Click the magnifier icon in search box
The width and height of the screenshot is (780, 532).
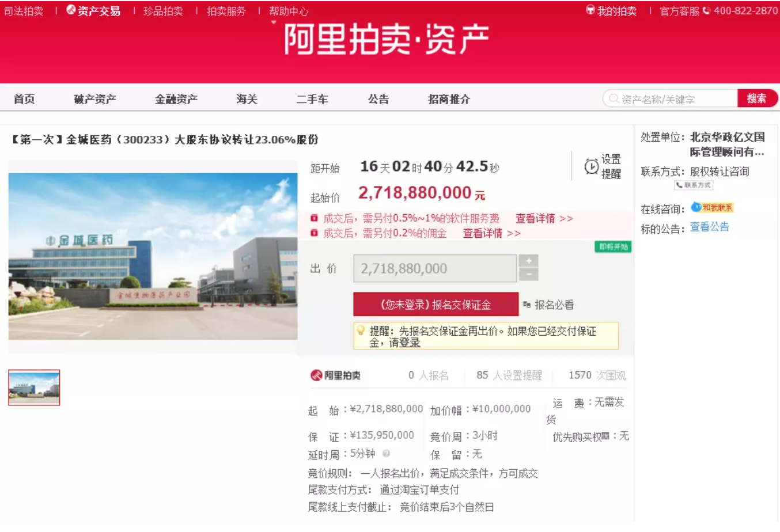614,99
